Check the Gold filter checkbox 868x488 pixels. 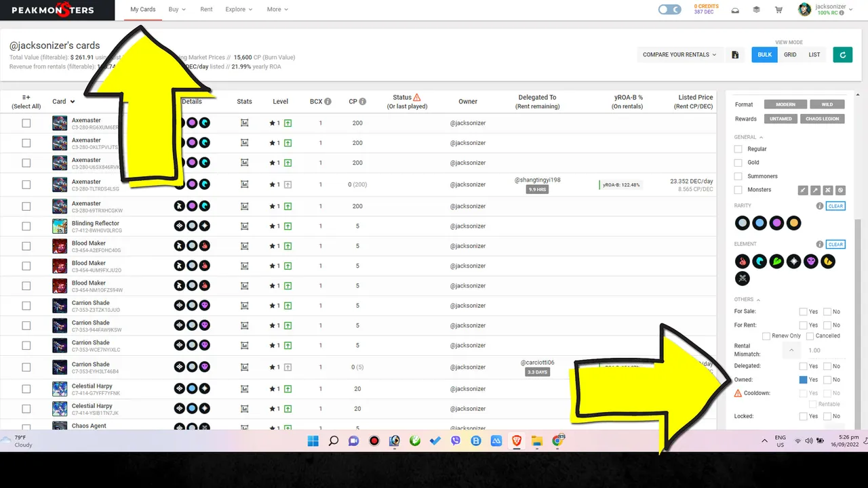pos(738,163)
